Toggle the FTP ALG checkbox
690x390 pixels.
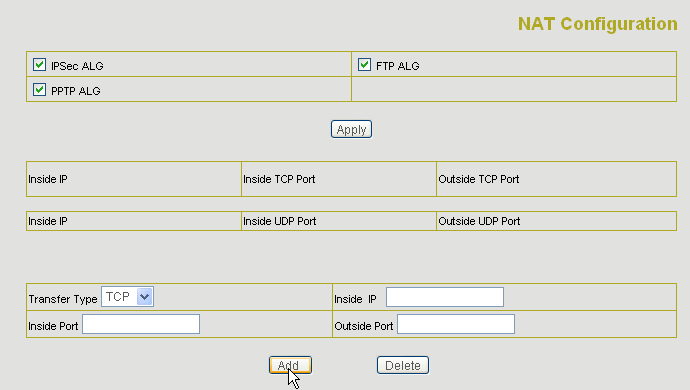point(364,65)
